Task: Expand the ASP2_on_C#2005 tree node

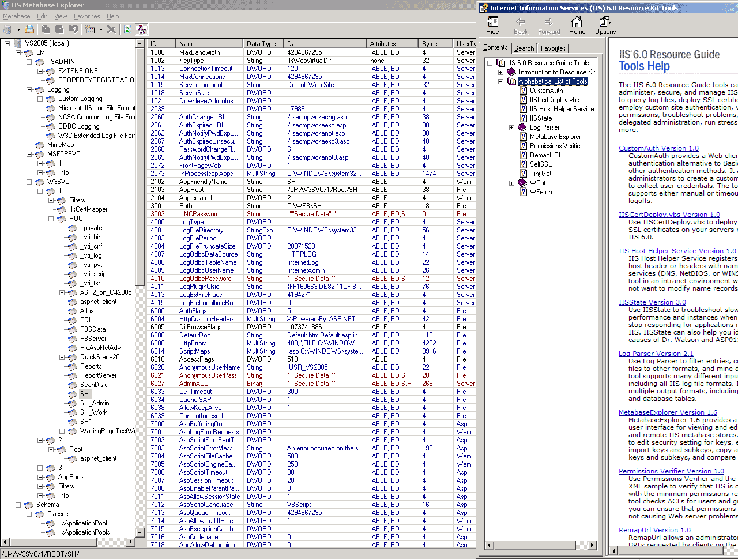Action: 62,292
